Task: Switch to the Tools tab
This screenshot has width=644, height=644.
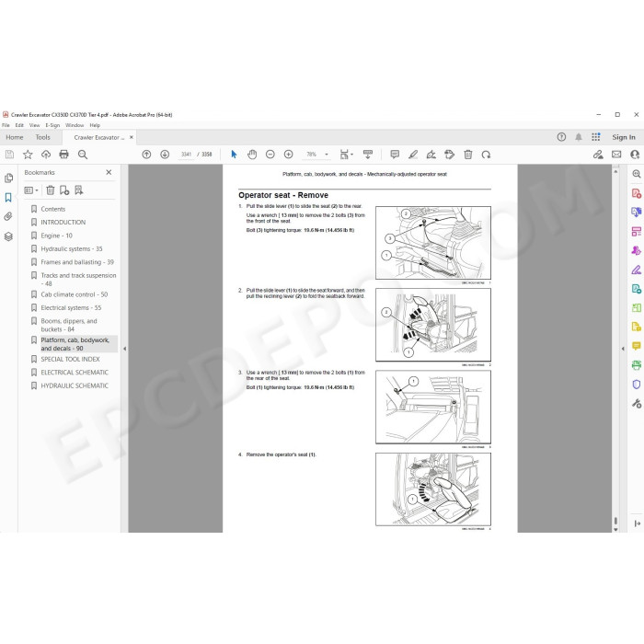Action: point(42,137)
